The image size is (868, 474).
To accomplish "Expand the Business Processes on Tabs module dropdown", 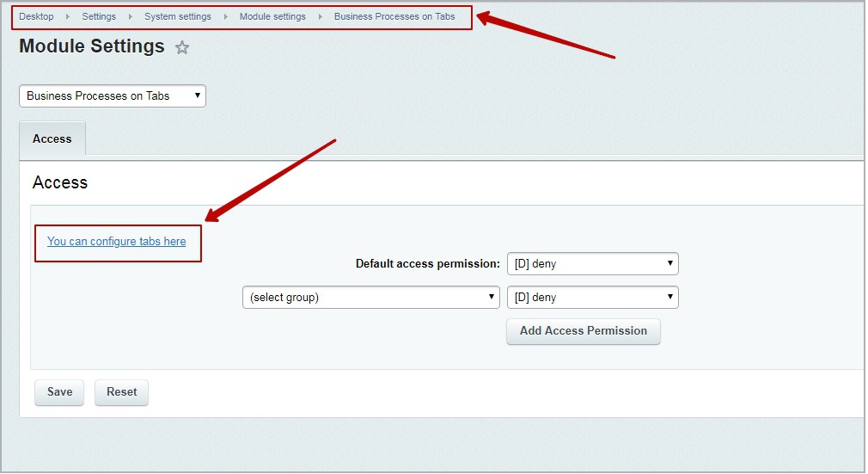I will 113,95.
